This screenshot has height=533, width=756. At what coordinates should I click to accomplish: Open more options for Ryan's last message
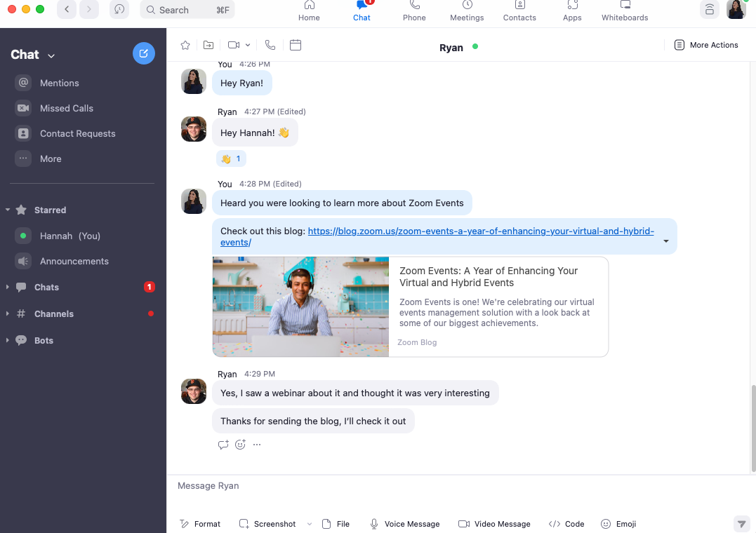257,445
